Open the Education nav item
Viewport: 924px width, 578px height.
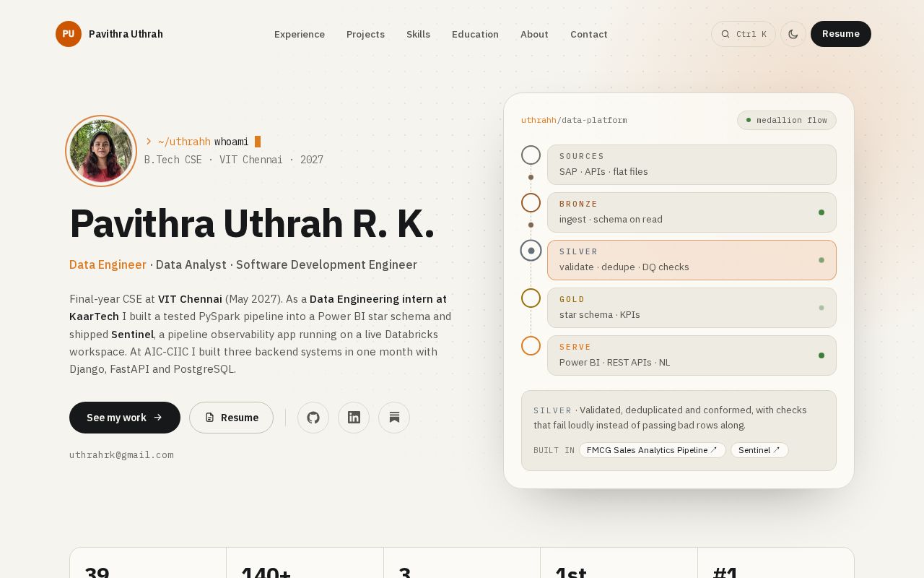(x=475, y=34)
